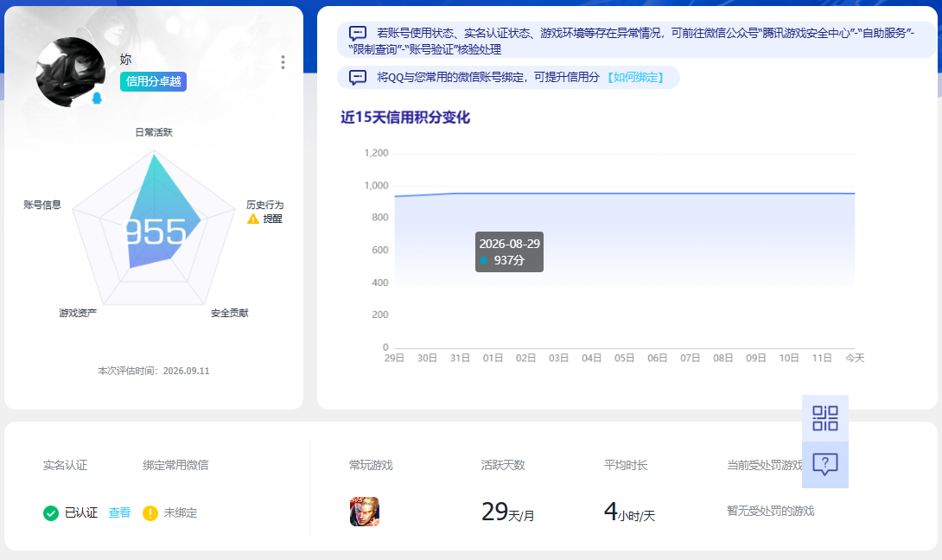The width and height of the screenshot is (942, 560).
Task: Click the 平均时长 column label
Action: 626,465
